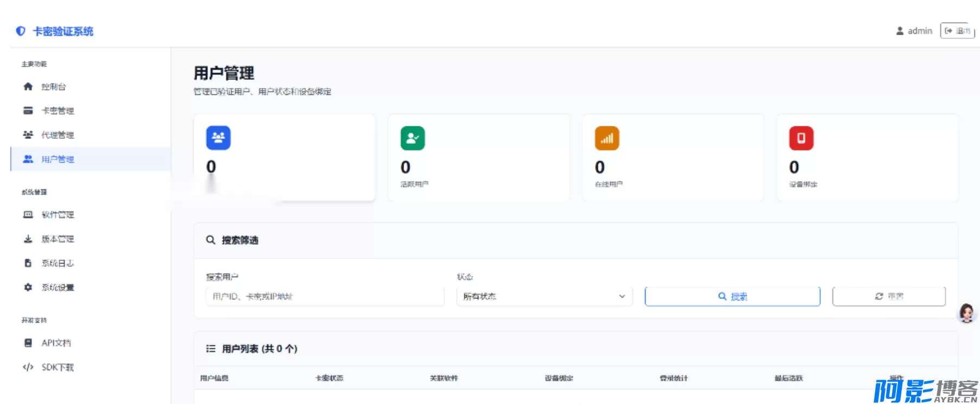The height and width of the screenshot is (404, 980).
Task: Click the admin user avatar icon
Action: (900, 31)
